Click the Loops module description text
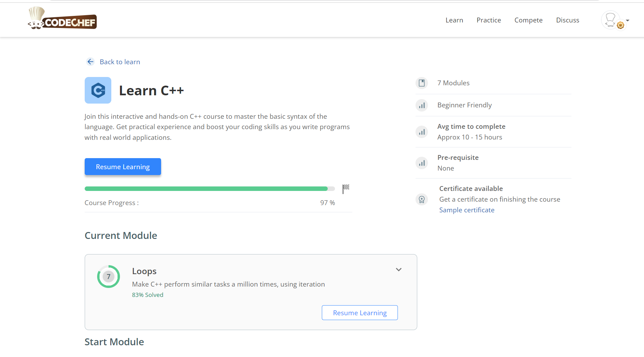The width and height of the screenshot is (644, 357). [228, 284]
